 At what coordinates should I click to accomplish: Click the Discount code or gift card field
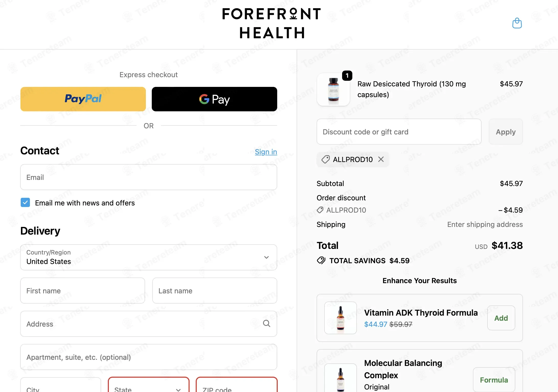click(399, 132)
